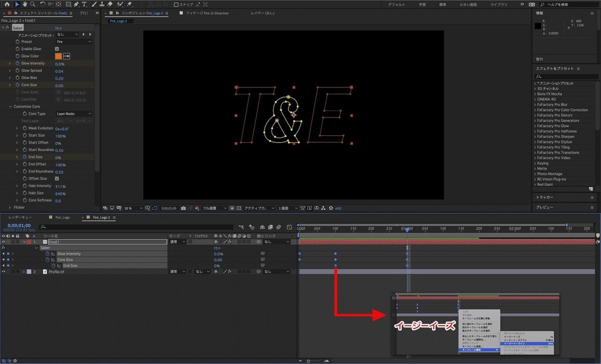Select the Zoom magnifier tool
The height and width of the screenshot is (364, 601).
tap(33, 4)
